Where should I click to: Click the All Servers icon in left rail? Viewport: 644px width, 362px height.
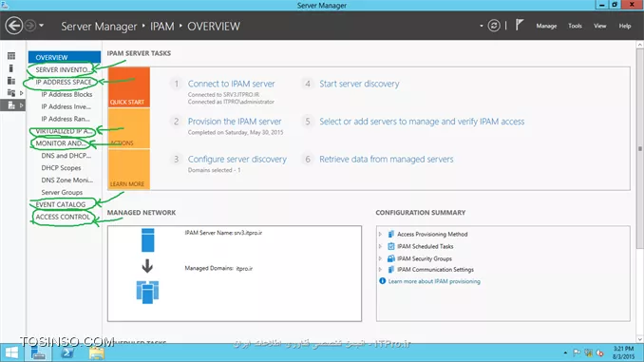point(11,81)
